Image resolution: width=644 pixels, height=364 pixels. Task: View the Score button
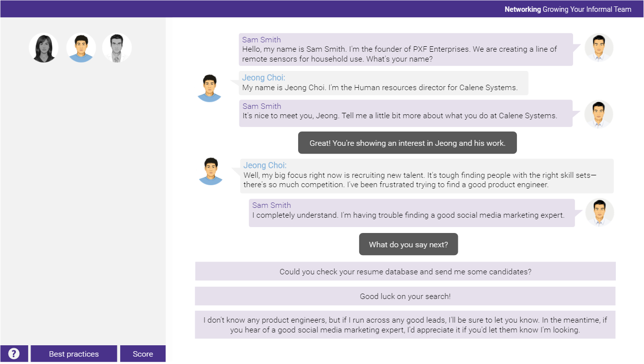pos(143,354)
